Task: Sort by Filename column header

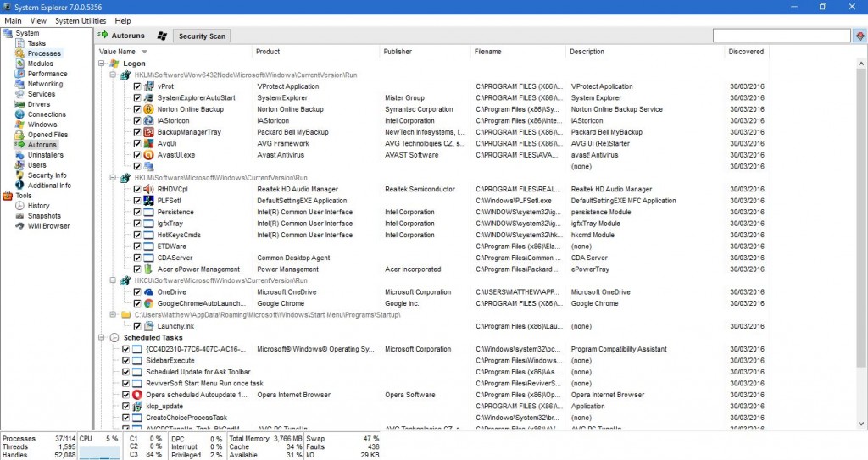Action: pos(518,52)
